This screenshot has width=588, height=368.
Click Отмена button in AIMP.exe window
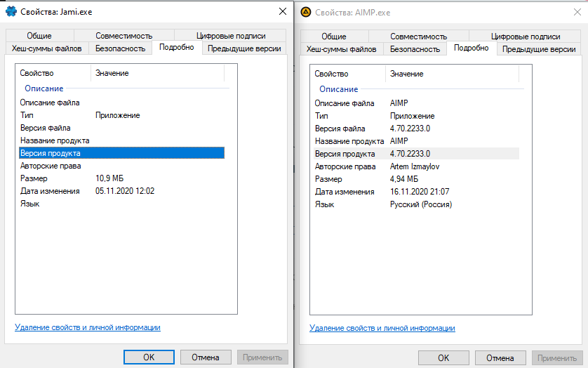(500, 358)
